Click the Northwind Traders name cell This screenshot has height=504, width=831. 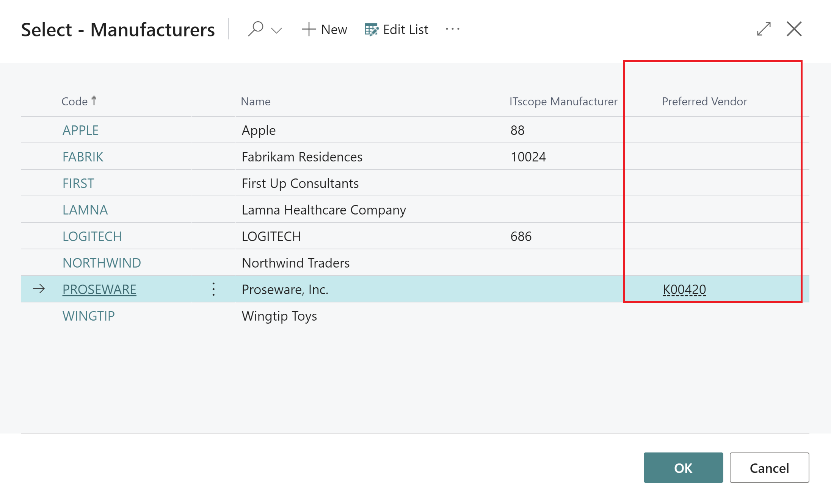click(296, 263)
